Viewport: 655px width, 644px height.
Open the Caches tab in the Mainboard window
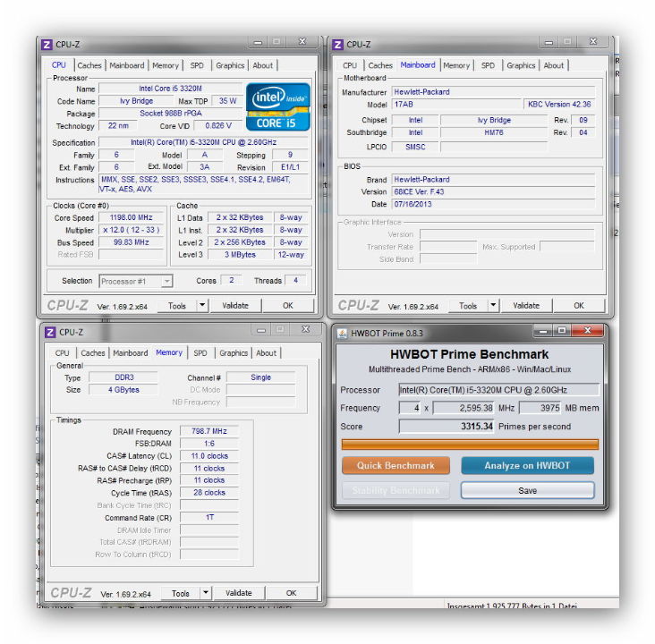380,65
